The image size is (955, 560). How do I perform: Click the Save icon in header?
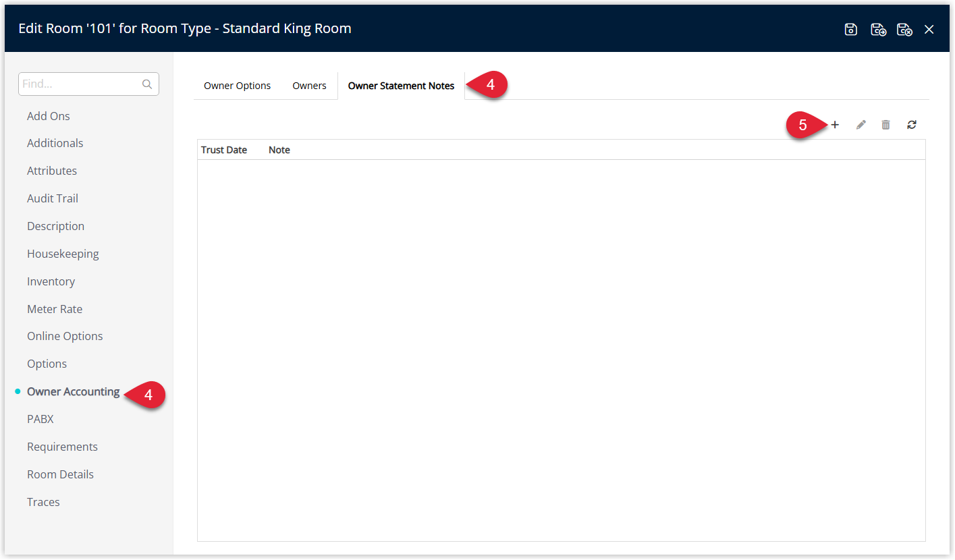(851, 29)
